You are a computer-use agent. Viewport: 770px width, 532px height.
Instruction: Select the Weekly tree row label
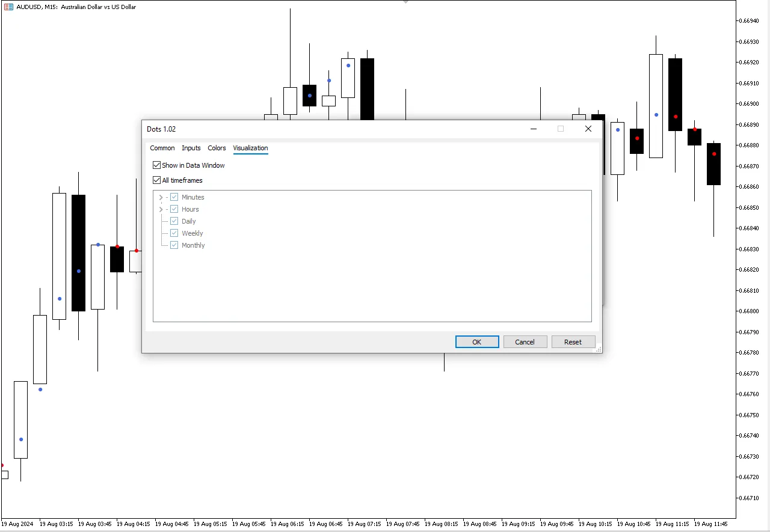click(x=192, y=233)
